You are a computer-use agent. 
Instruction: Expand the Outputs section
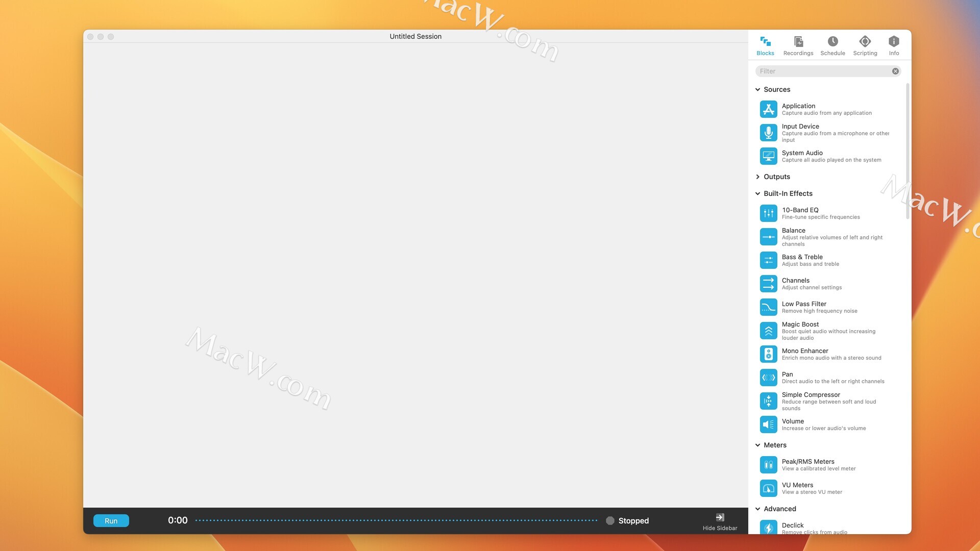(x=757, y=177)
